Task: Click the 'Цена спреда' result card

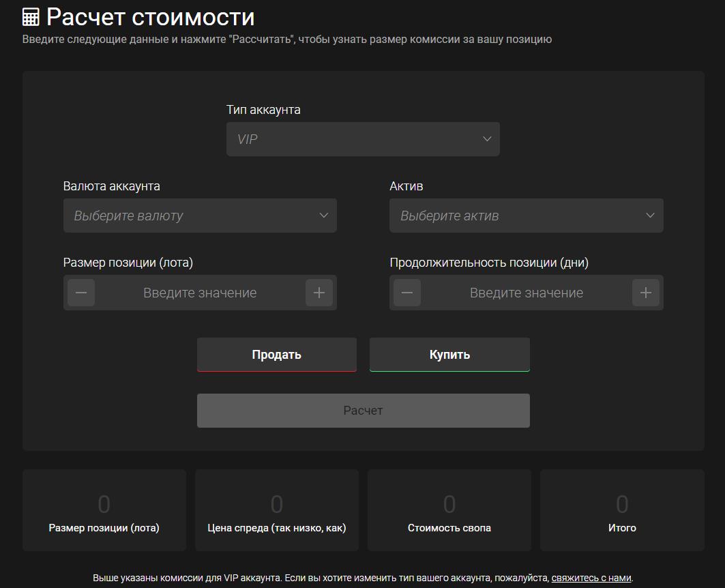Action: click(276, 510)
